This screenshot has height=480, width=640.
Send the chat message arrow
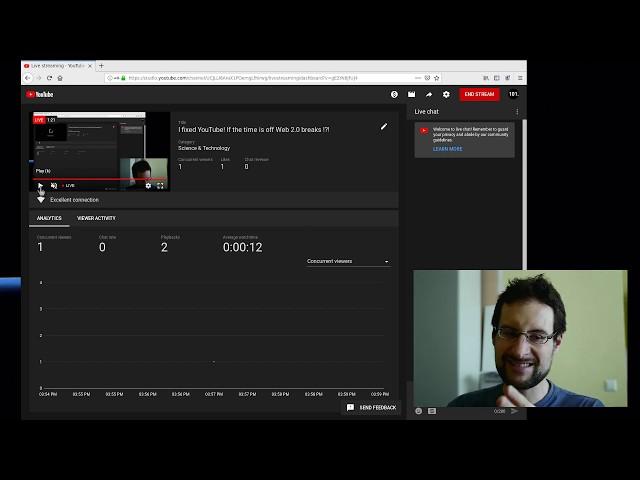[x=514, y=411]
